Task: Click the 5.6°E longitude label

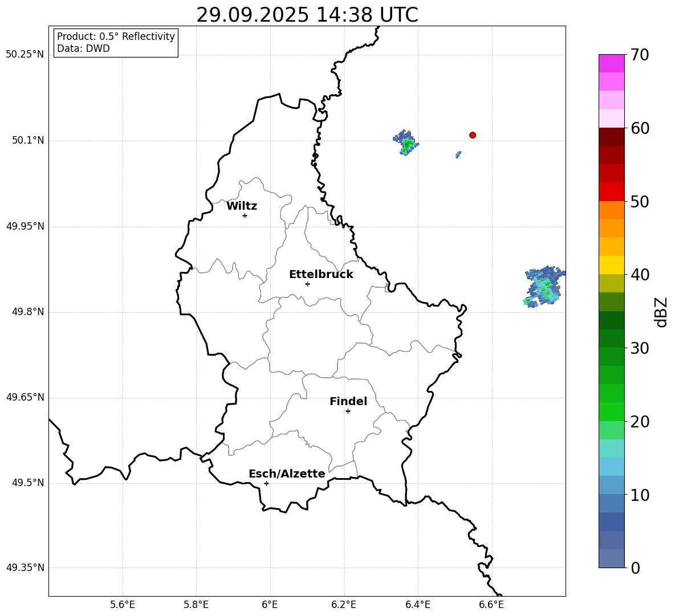Action: 123,605
